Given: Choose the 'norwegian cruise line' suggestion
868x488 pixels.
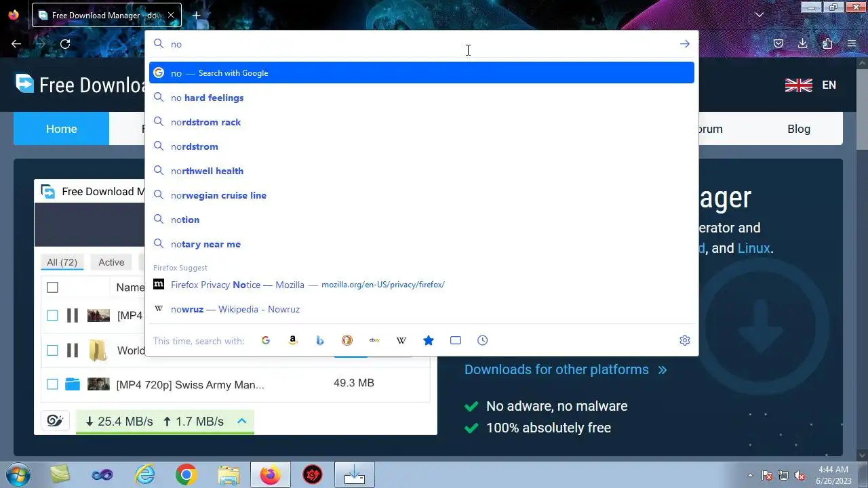Looking at the screenshot, I should 422,195.
